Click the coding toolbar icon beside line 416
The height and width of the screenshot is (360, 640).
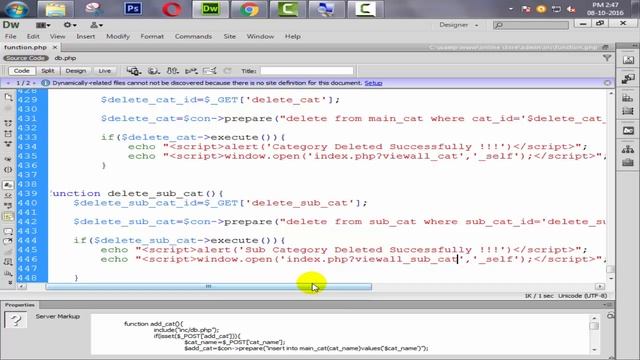pyautogui.click(x=8, y=170)
